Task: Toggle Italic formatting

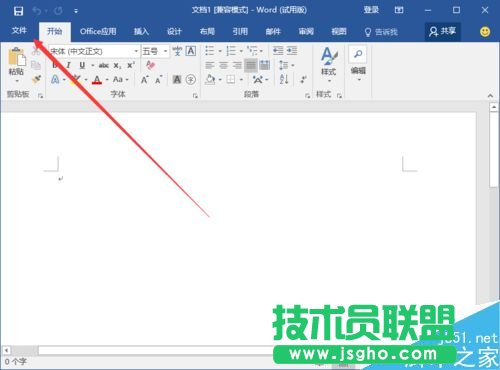Action: (x=69, y=65)
